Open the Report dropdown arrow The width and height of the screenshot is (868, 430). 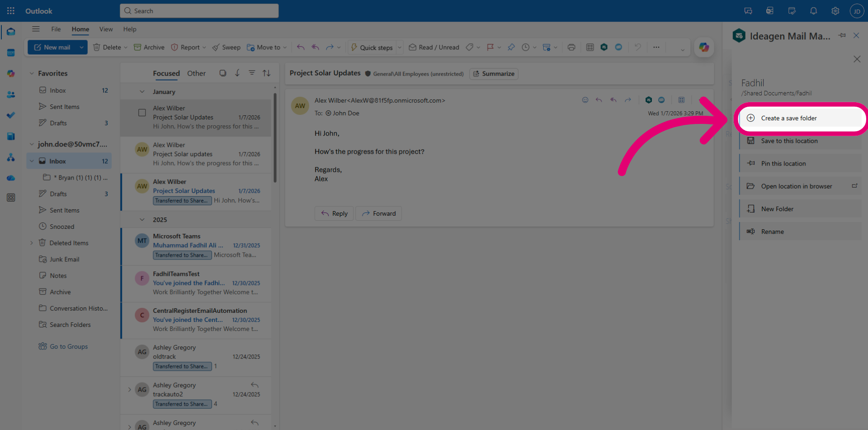coord(204,47)
